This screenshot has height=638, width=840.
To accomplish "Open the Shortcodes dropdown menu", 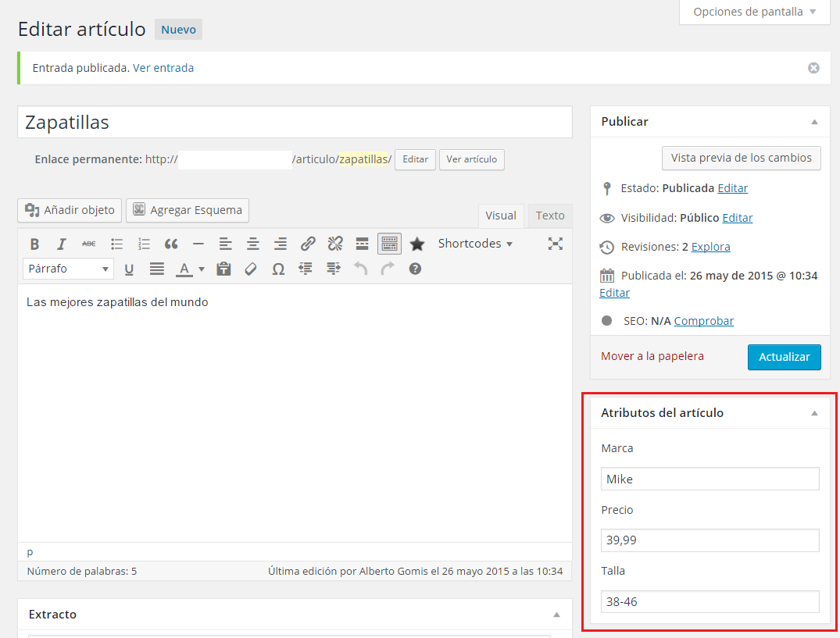I will (x=475, y=244).
